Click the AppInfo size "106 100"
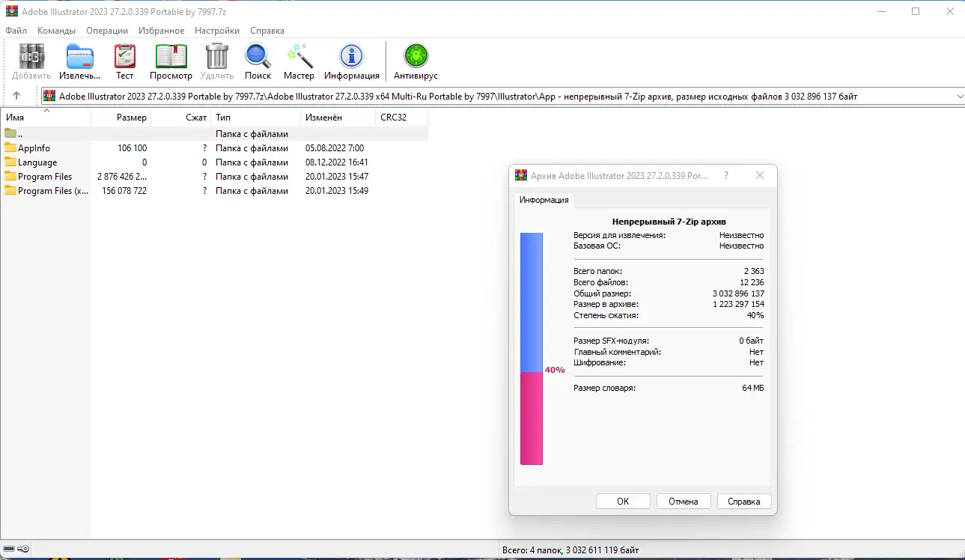Viewport: 965px width, 560px height. 132,148
